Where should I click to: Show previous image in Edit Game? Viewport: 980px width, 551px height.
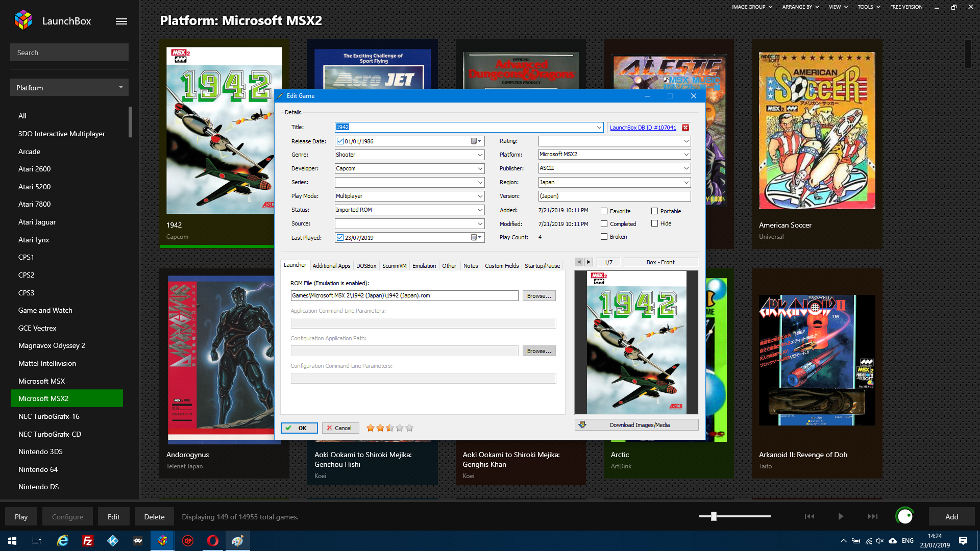click(579, 262)
